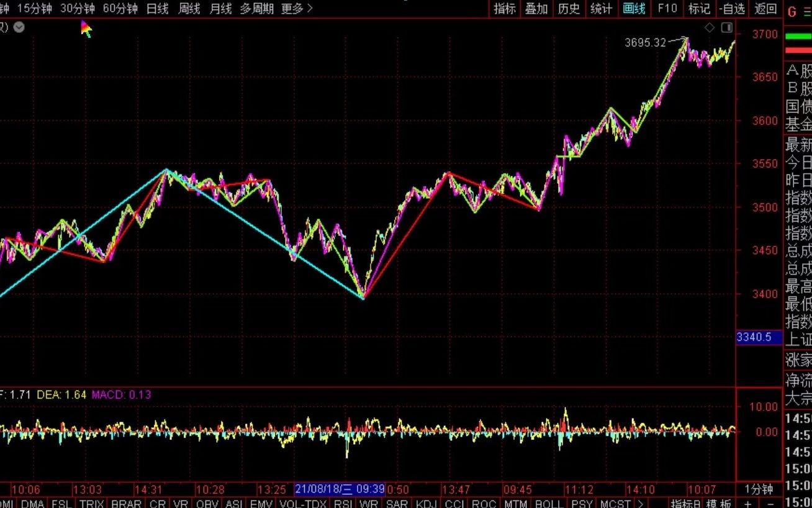Click the 13:47 time axis label
Screen dimensions: 812x508
[456, 489]
